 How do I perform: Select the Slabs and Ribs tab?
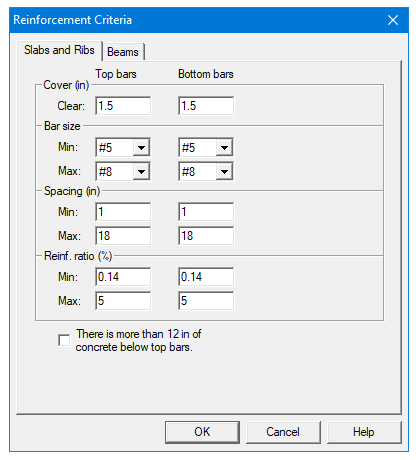59,50
